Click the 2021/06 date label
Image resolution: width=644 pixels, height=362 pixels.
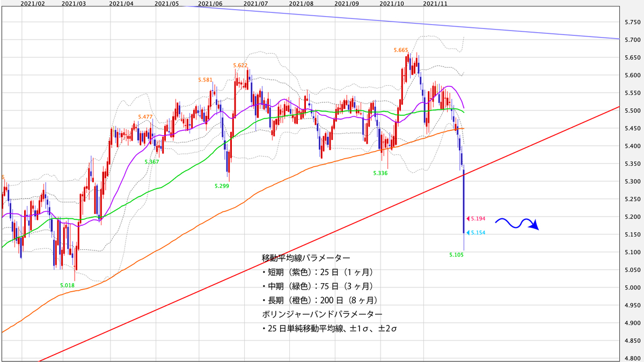pyautogui.click(x=210, y=4)
